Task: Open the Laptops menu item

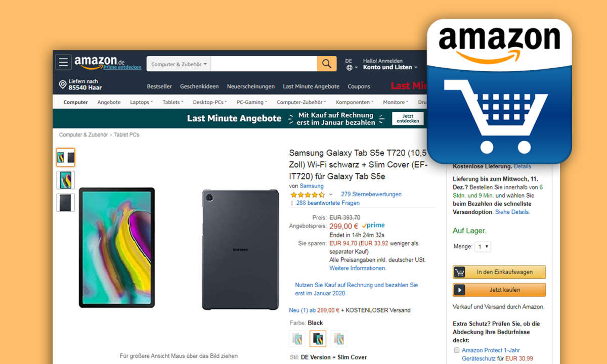Action: click(142, 102)
